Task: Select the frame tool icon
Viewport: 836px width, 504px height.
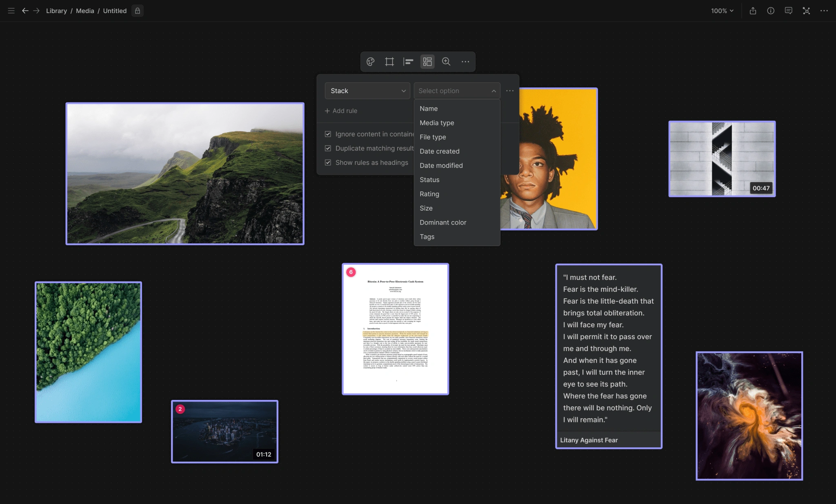Action: click(x=389, y=62)
